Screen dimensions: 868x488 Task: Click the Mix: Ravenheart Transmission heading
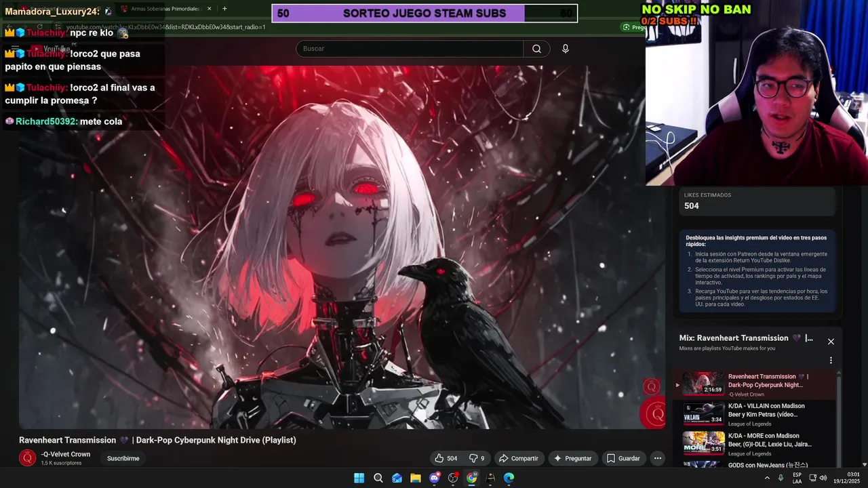tap(746, 338)
